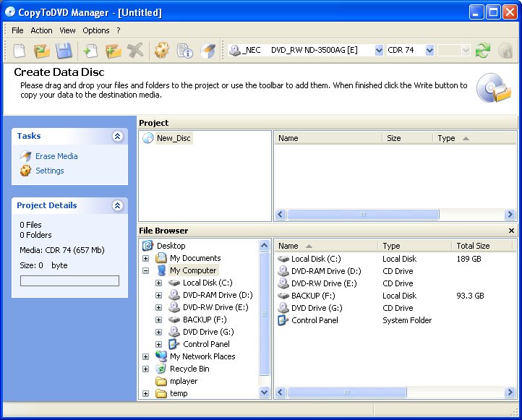
Task: Sort project list by Size column
Action: click(x=408, y=138)
